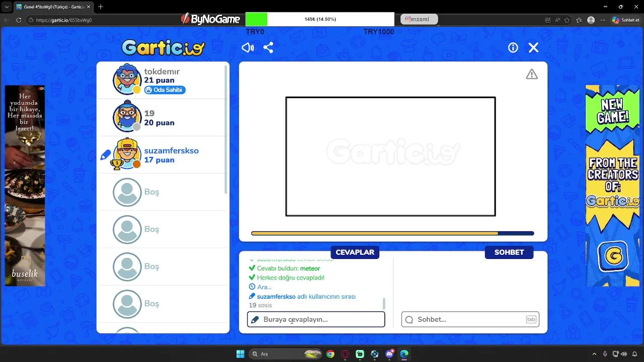Open the tab search dropdown arrow

point(7,7)
